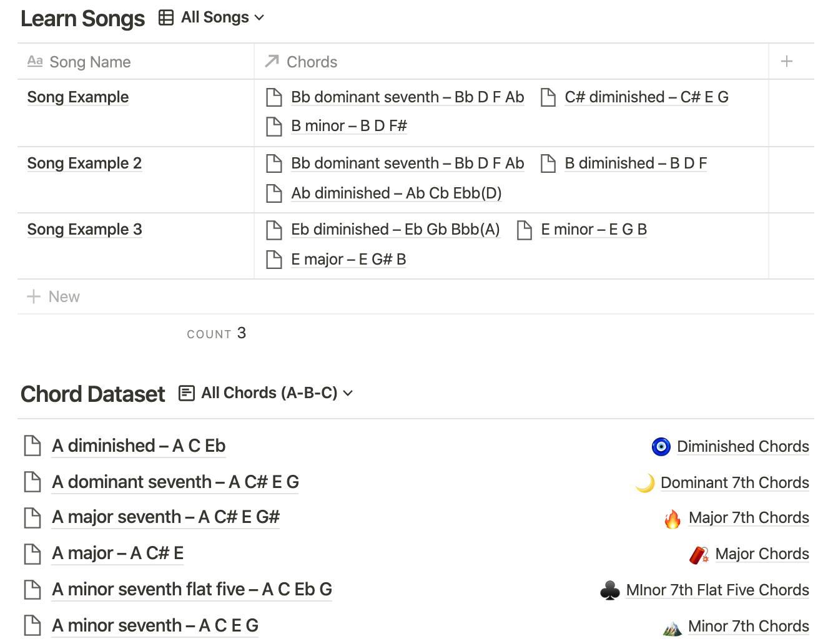Open the Minor 7th Chords relation link
Image resolution: width=828 pixels, height=644 pixels.
[x=748, y=626]
